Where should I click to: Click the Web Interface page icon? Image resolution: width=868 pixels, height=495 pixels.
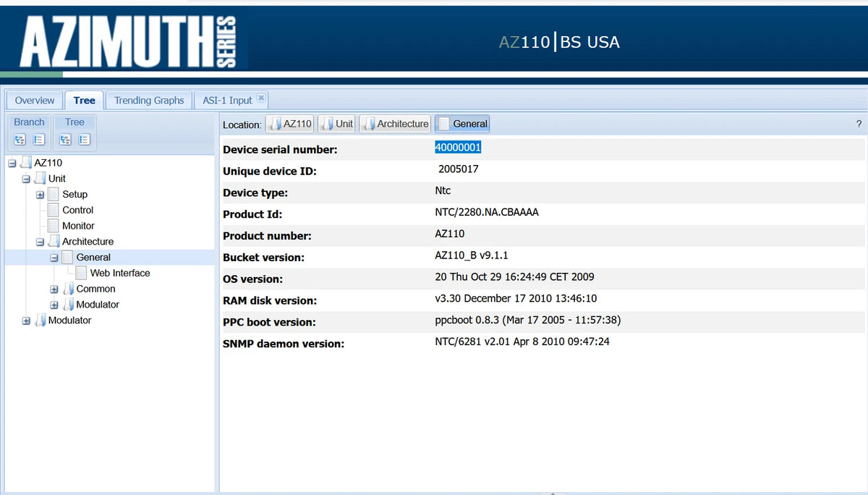click(x=81, y=273)
